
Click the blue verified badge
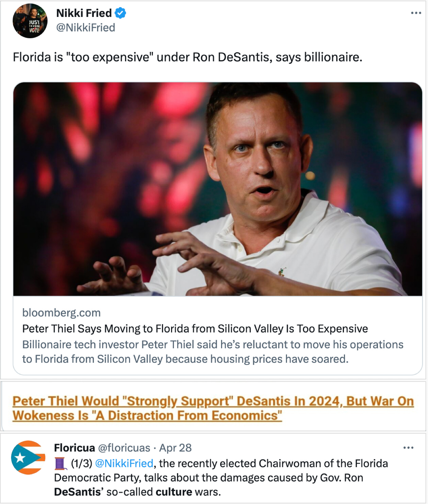(x=120, y=13)
